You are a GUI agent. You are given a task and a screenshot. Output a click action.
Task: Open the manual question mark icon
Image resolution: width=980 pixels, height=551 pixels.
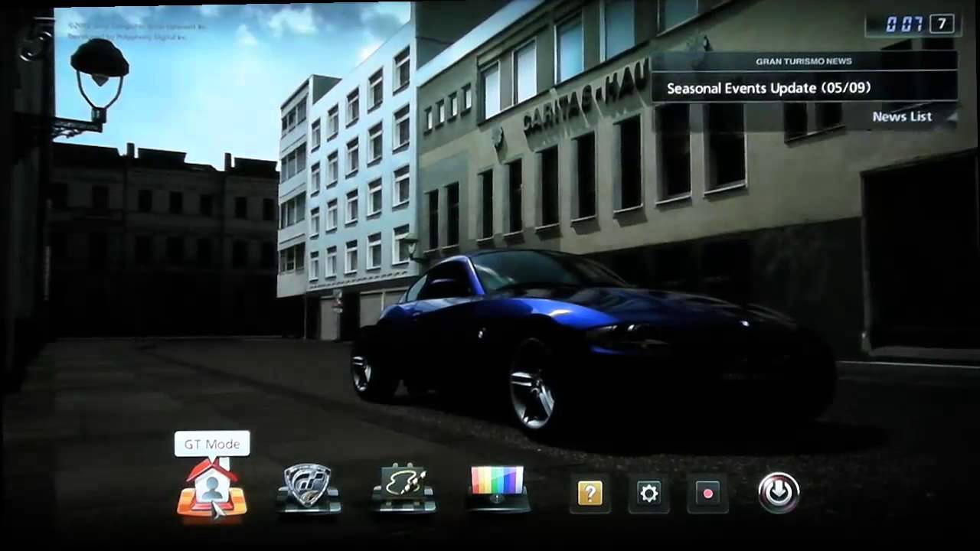590,494
